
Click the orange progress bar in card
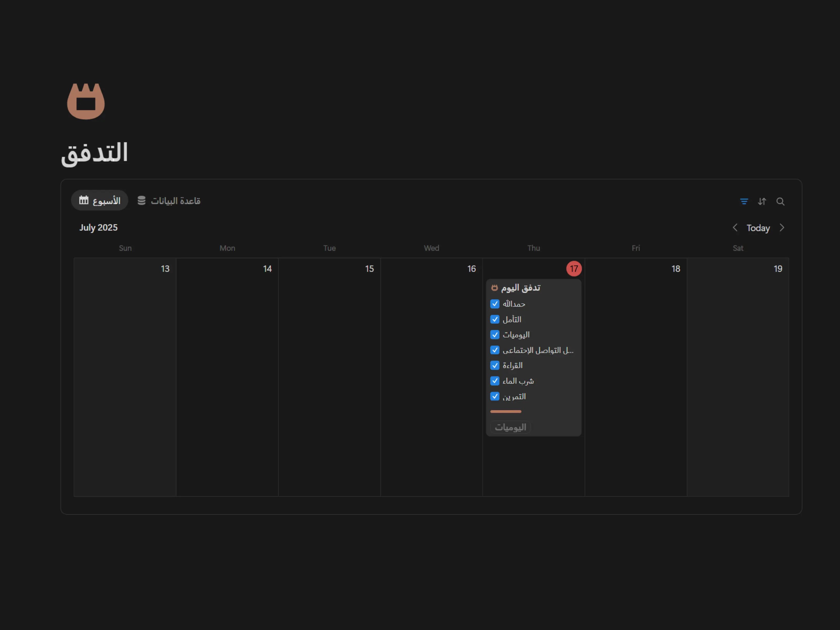pos(505,412)
